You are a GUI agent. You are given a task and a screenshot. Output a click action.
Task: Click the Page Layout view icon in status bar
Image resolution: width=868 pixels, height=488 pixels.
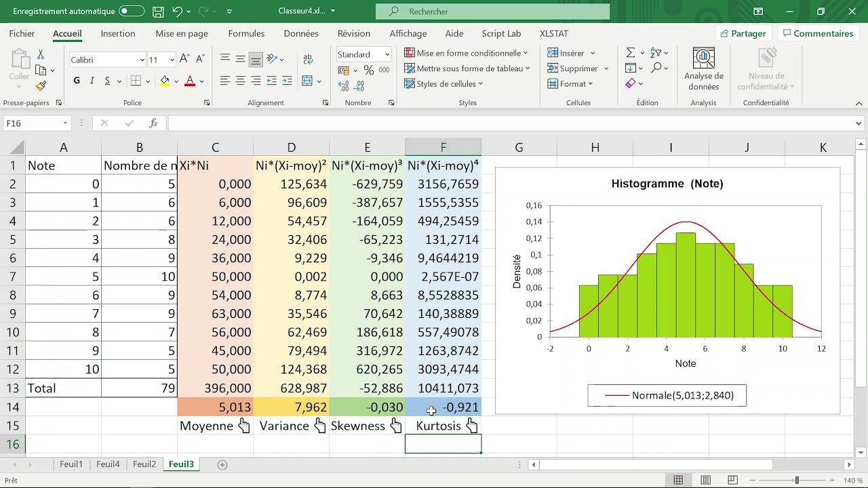coord(706,481)
